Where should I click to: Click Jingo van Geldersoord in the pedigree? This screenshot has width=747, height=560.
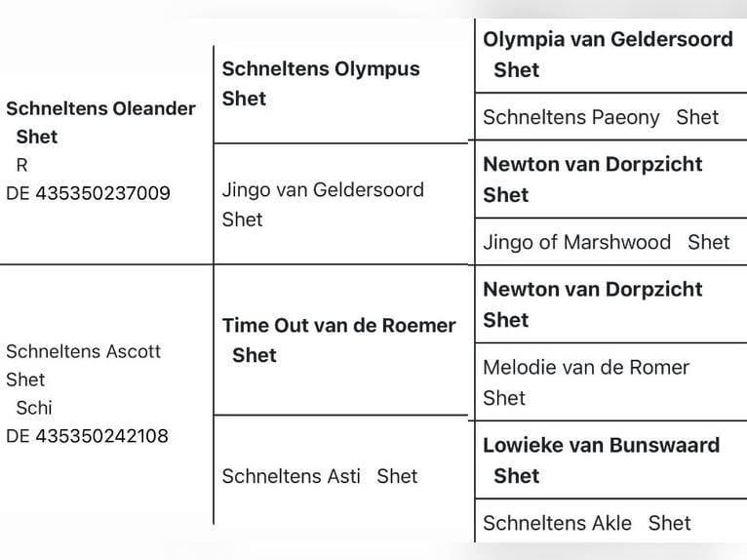coord(323,189)
